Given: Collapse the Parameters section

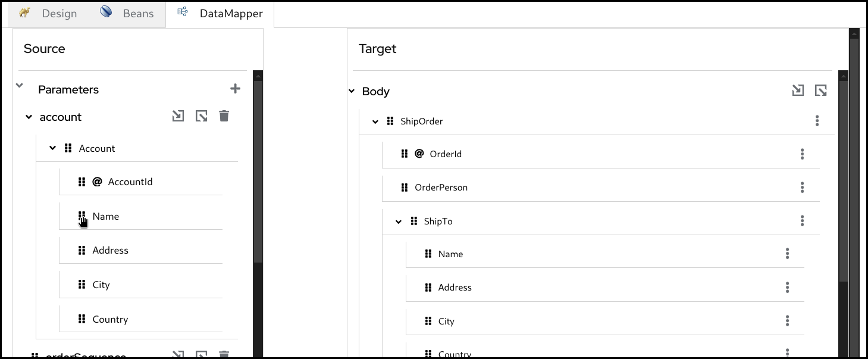Looking at the screenshot, I should click(20, 86).
